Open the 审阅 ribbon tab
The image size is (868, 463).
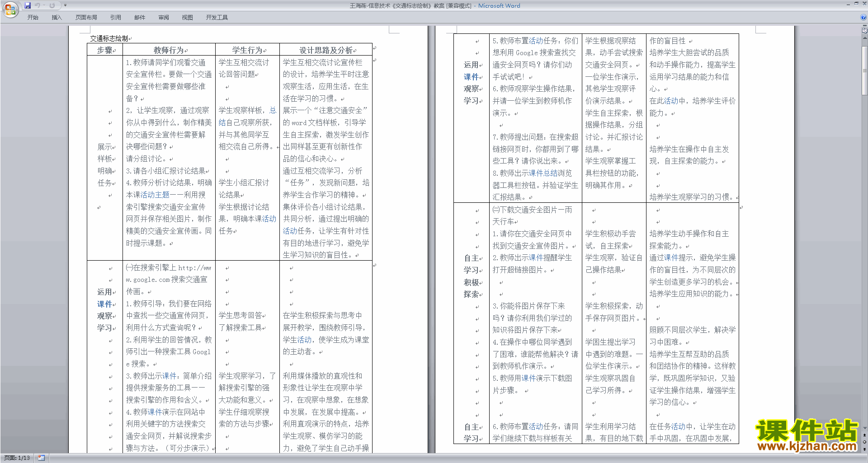(164, 18)
